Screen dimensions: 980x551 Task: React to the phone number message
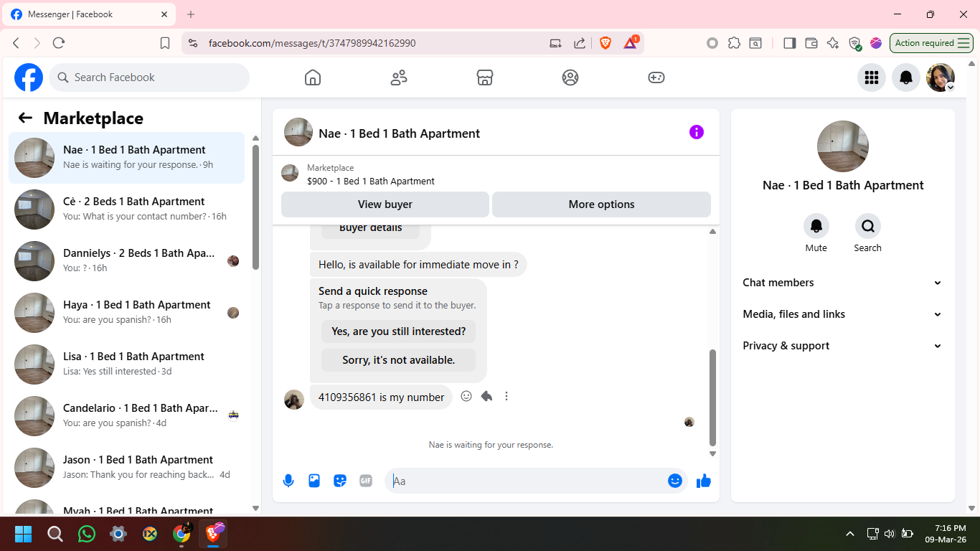click(x=466, y=396)
